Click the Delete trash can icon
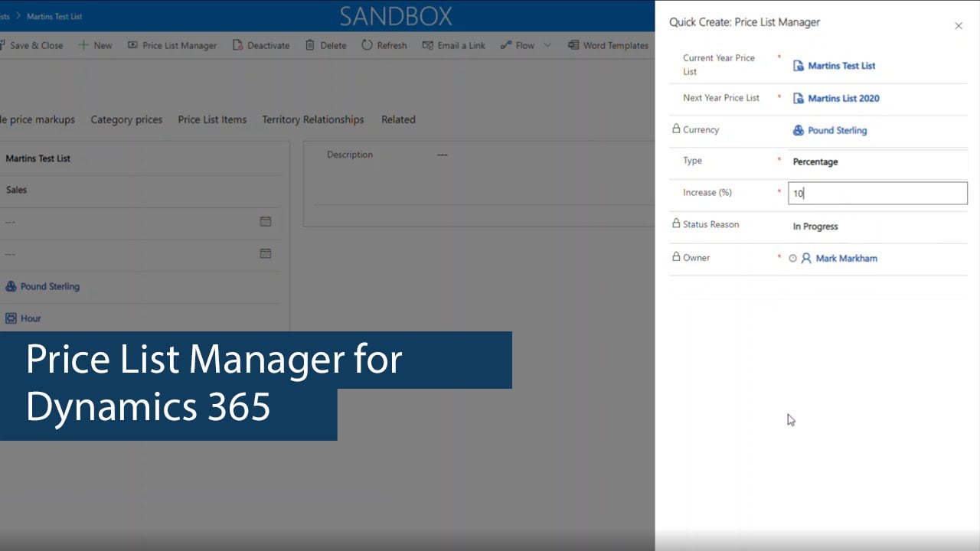 (x=309, y=45)
